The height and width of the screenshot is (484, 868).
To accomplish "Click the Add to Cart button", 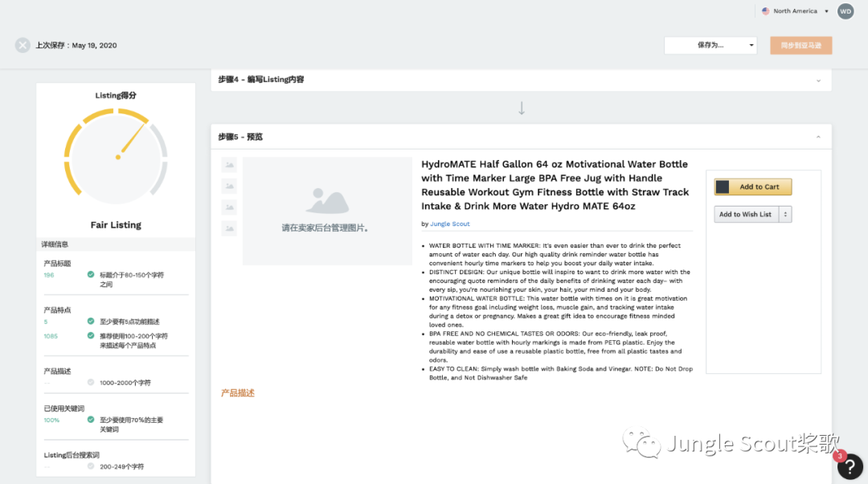I will tap(753, 187).
